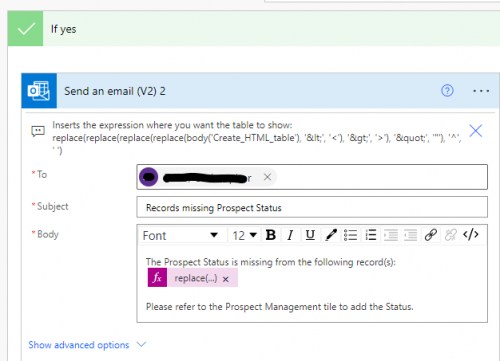Click the comment note icon

click(38, 131)
